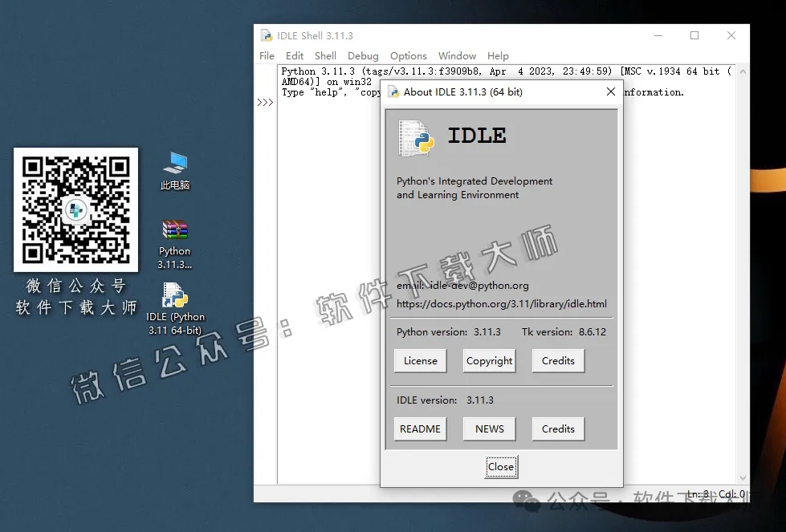The height and width of the screenshot is (532, 786).
Task: Open the Options menu
Action: pos(408,56)
